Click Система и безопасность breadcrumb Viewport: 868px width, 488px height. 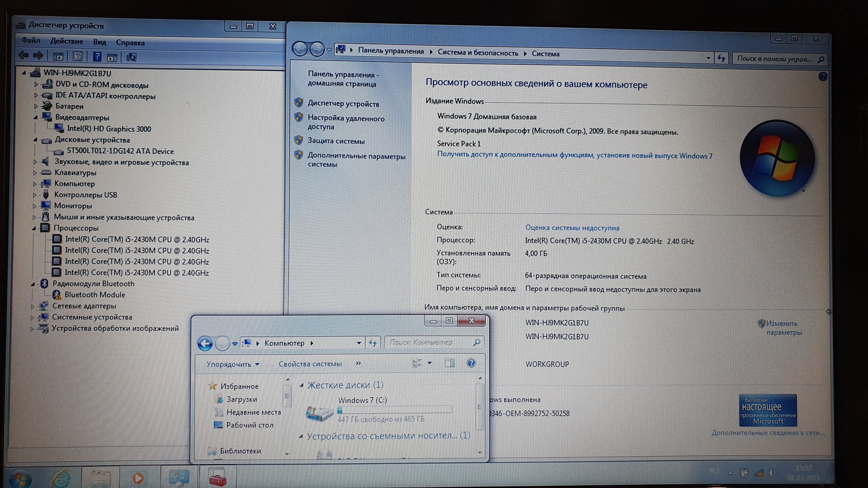click(x=478, y=53)
